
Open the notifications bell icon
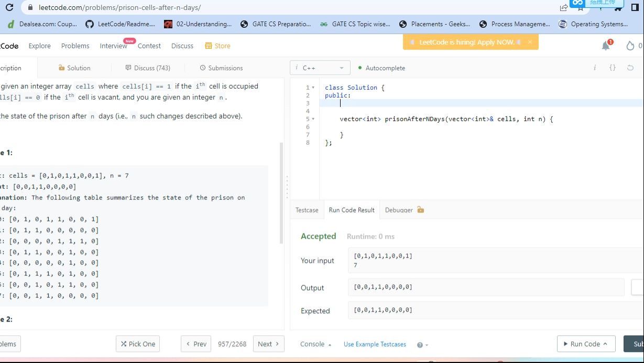[606, 46]
